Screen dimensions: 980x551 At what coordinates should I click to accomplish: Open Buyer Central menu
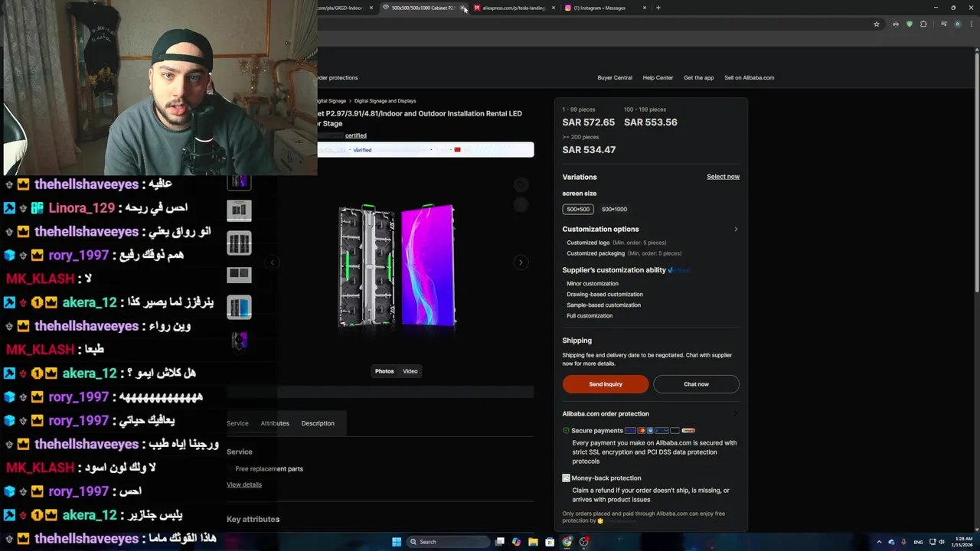click(615, 77)
